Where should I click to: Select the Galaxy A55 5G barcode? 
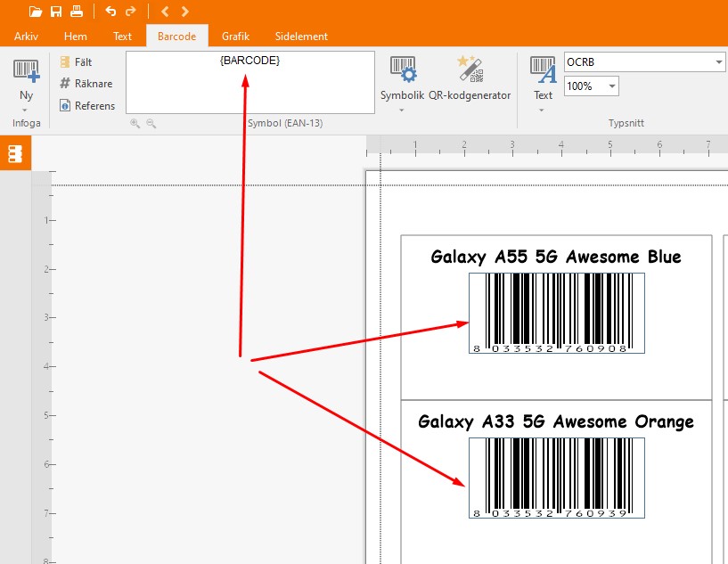pos(556,313)
